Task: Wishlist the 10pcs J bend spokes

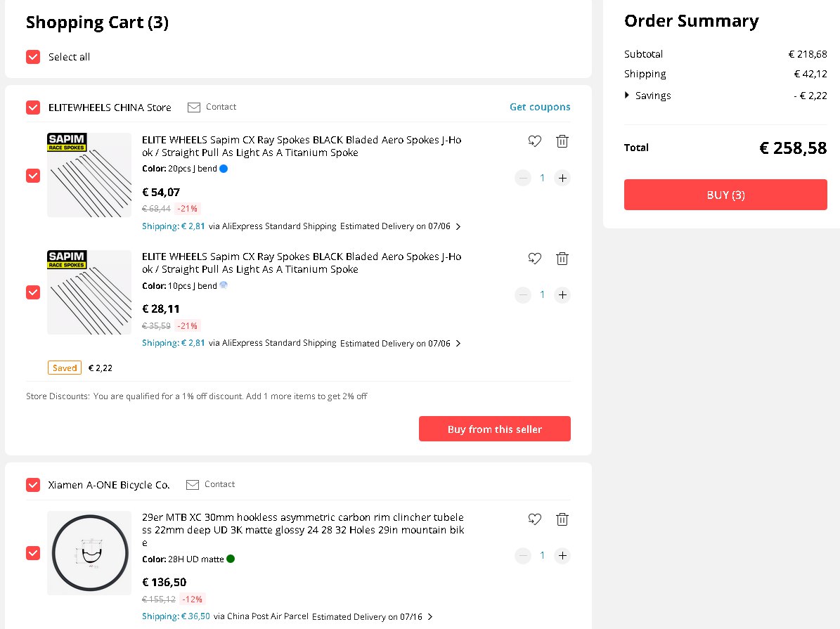Action: 535,259
